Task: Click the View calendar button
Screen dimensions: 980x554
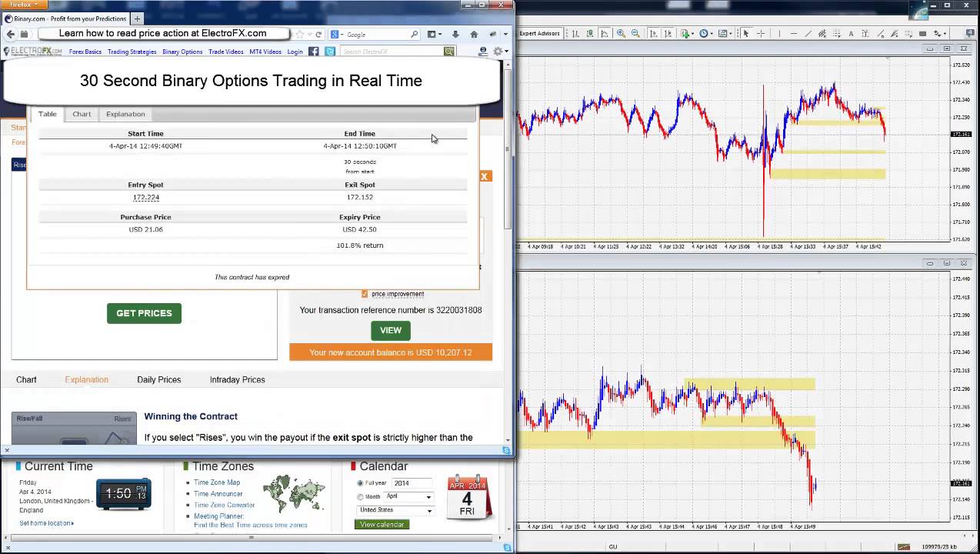Action: click(x=382, y=524)
